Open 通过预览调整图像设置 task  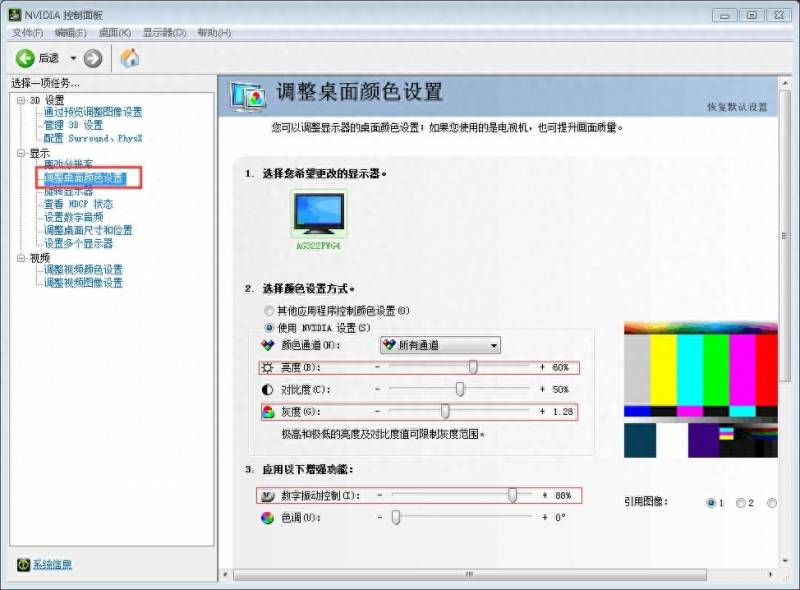pyautogui.click(x=93, y=112)
